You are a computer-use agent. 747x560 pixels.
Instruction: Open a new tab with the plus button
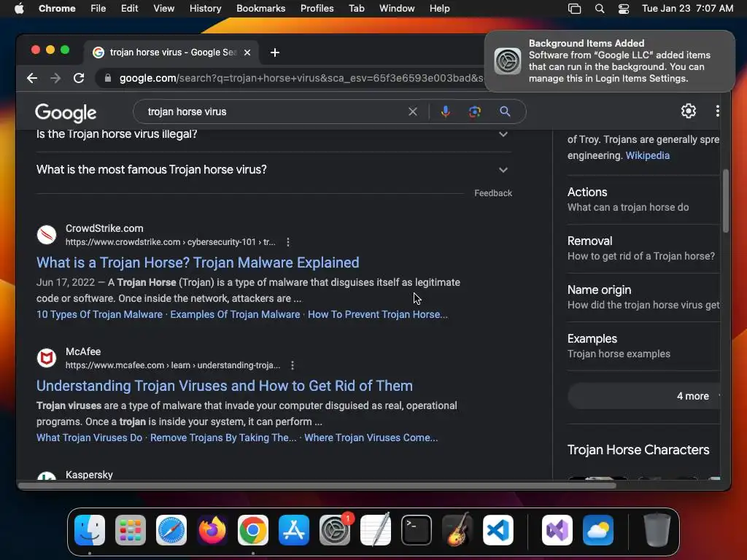[x=275, y=52]
